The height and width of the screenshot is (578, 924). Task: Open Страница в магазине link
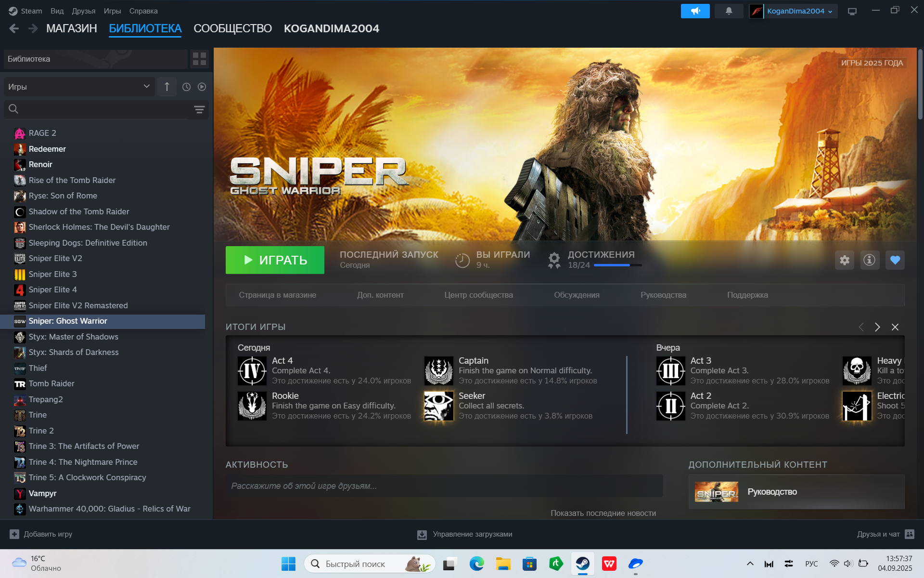click(x=278, y=295)
